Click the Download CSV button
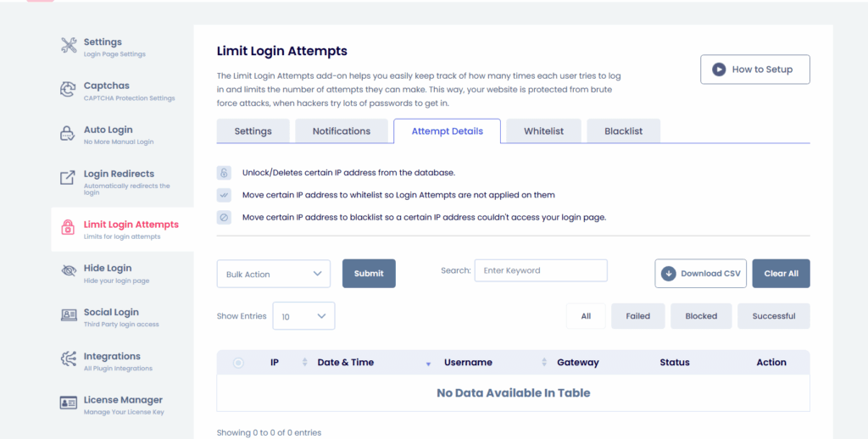This screenshot has width=868, height=439. click(700, 274)
